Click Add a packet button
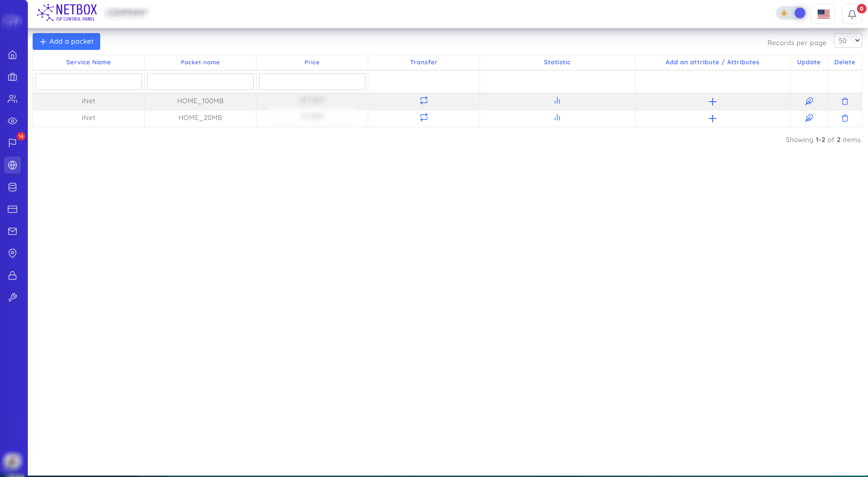 tap(66, 41)
